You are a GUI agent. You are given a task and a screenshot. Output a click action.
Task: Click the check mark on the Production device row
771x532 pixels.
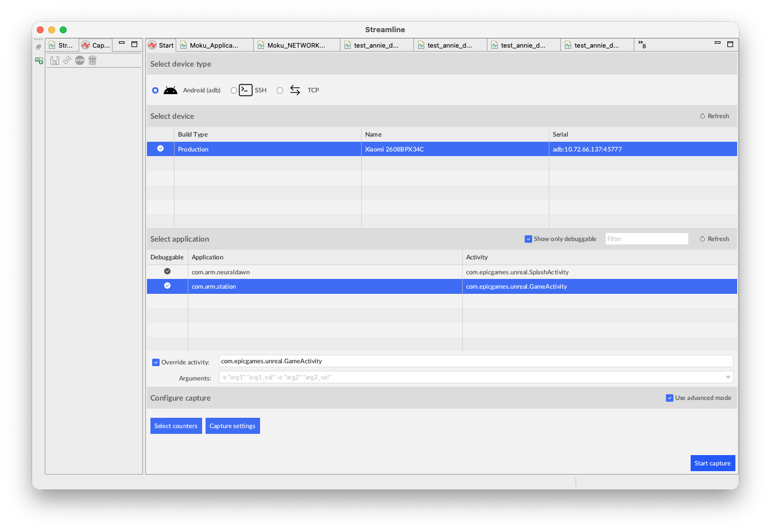161,149
